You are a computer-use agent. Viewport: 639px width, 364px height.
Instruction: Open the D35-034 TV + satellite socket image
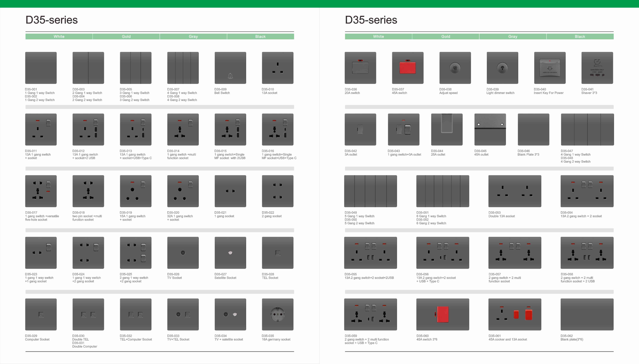click(230, 314)
